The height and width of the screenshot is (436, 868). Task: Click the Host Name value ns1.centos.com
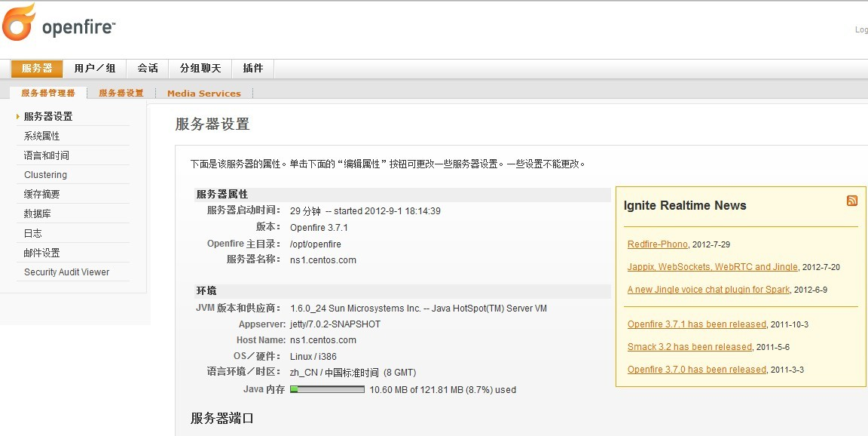point(323,340)
